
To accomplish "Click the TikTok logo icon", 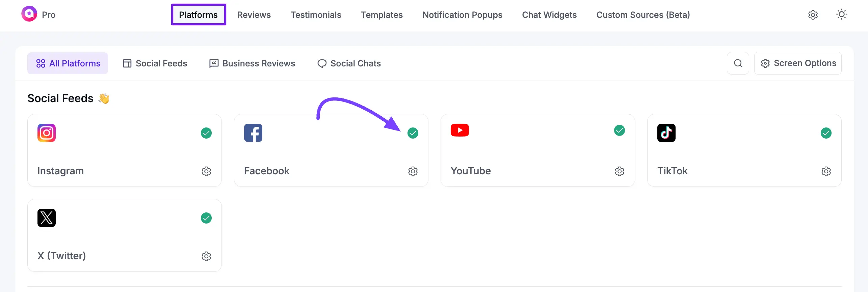I will [x=666, y=133].
